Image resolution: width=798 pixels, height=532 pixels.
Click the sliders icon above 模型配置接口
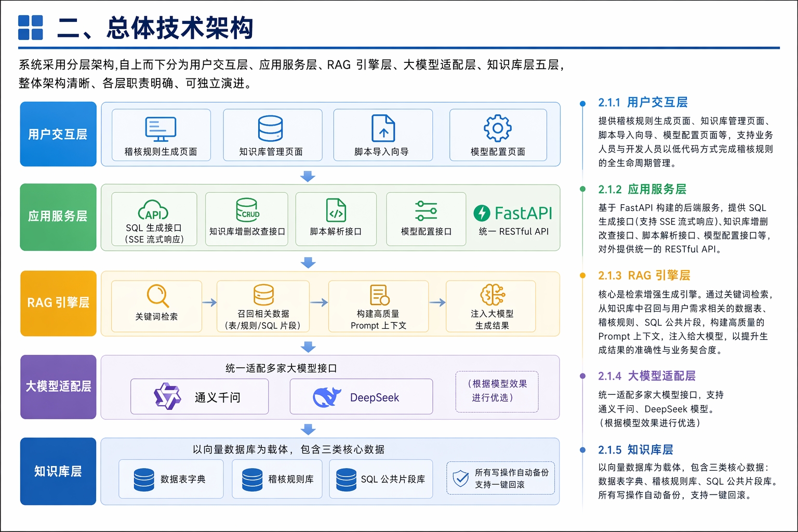pos(426,211)
